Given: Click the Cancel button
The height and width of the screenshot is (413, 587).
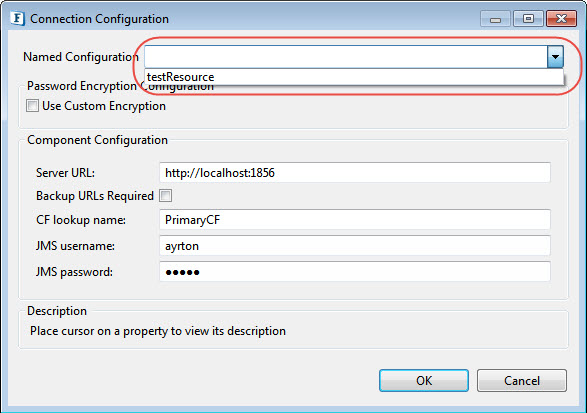Looking at the screenshot, I should point(522,380).
